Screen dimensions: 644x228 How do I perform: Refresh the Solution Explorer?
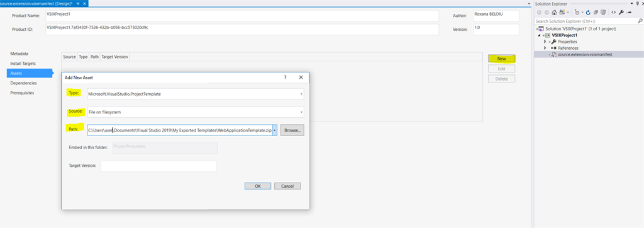coord(588,13)
